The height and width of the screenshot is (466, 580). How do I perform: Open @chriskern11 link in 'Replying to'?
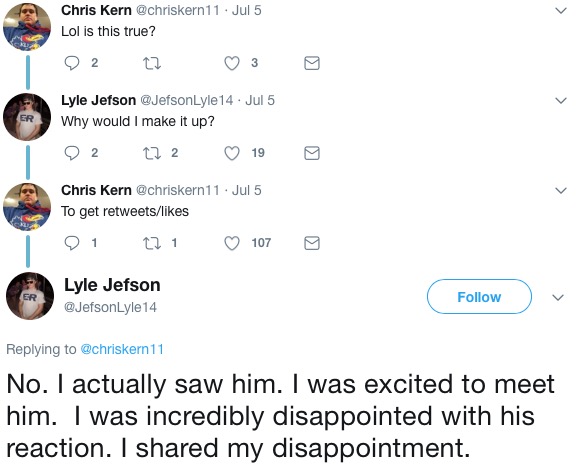point(122,349)
